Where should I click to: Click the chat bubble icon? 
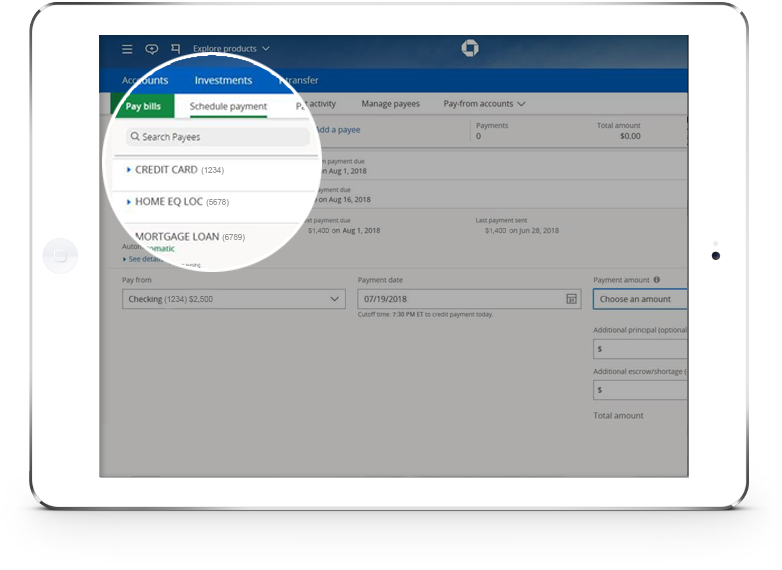(152, 49)
